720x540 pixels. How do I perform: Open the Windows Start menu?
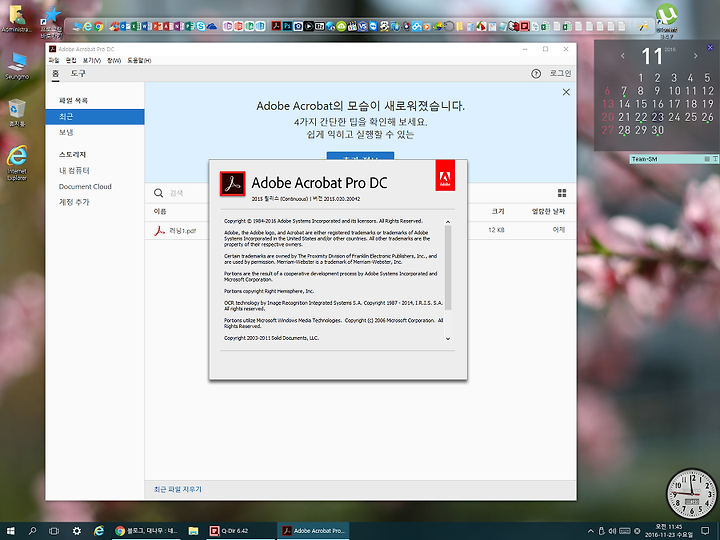(x=10, y=531)
